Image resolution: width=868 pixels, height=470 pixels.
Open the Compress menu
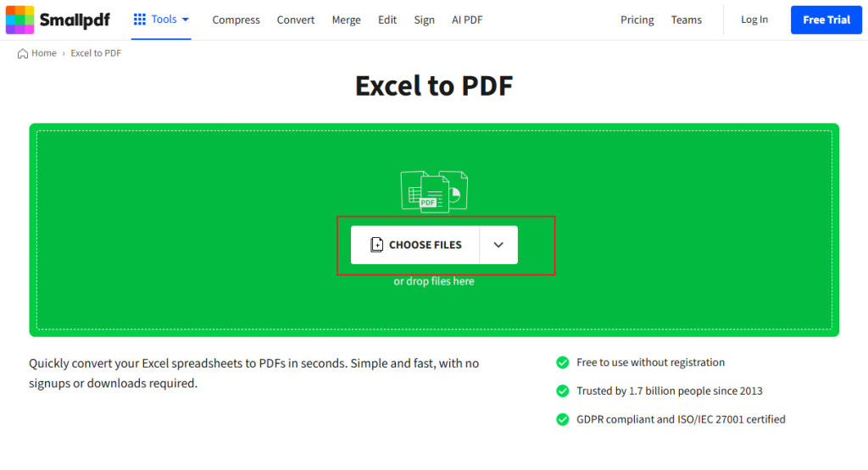[236, 20]
